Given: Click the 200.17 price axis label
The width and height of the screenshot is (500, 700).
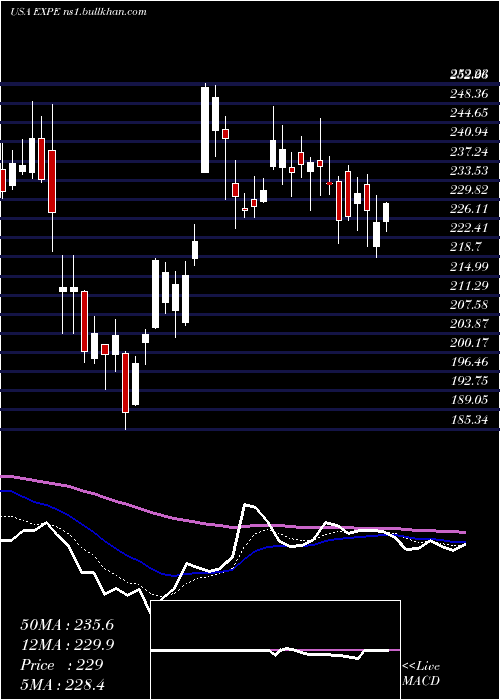Looking at the screenshot, I should click(468, 343).
